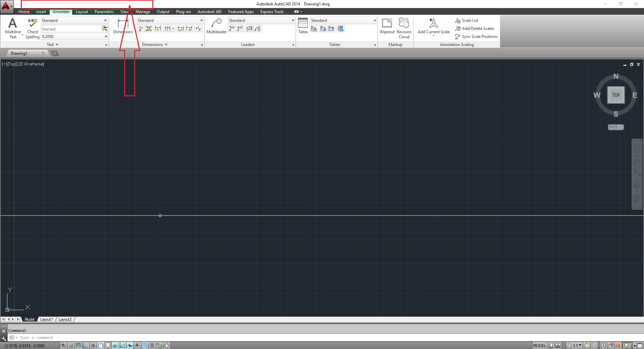
Task: Open the dimension style Standard dropdown
Action: click(201, 20)
